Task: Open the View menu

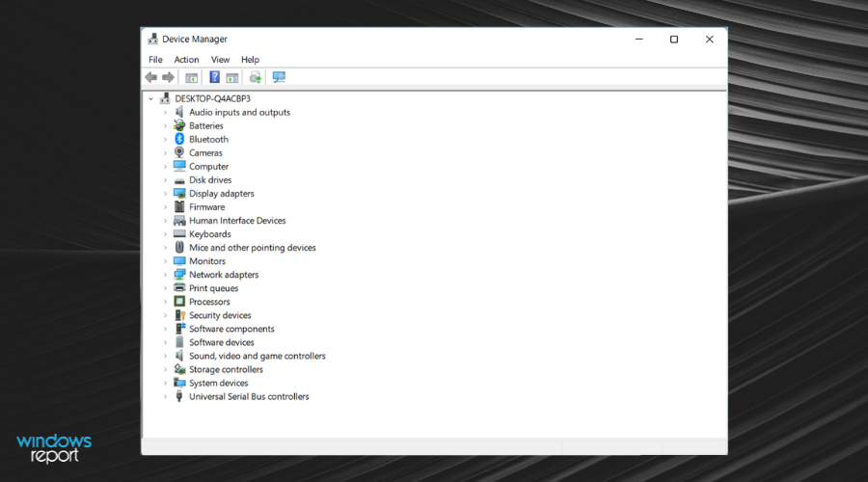Action: 220,59
